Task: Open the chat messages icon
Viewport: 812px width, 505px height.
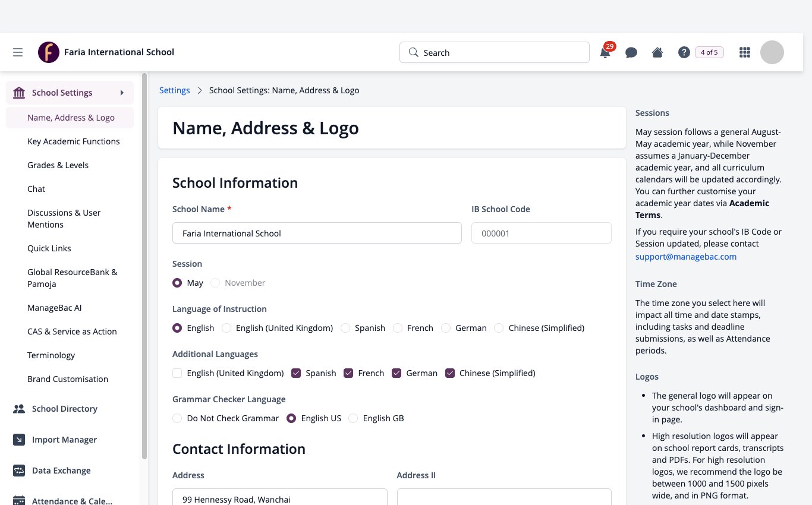Action: [631, 52]
